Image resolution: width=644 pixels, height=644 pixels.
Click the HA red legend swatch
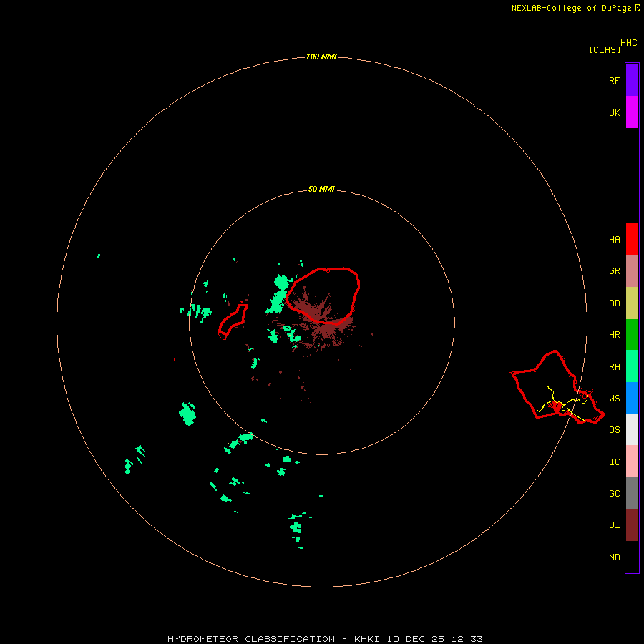[632, 239]
